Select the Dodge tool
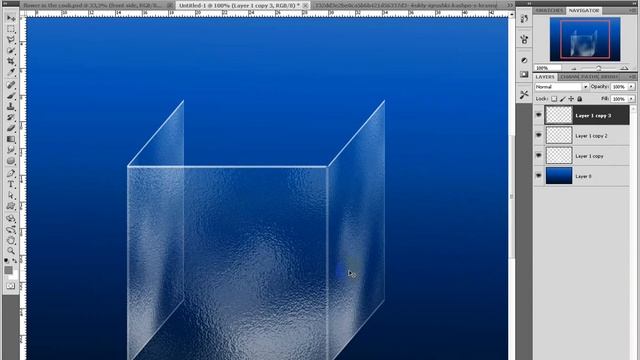Image resolution: width=640 pixels, height=360 pixels. (11, 161)
